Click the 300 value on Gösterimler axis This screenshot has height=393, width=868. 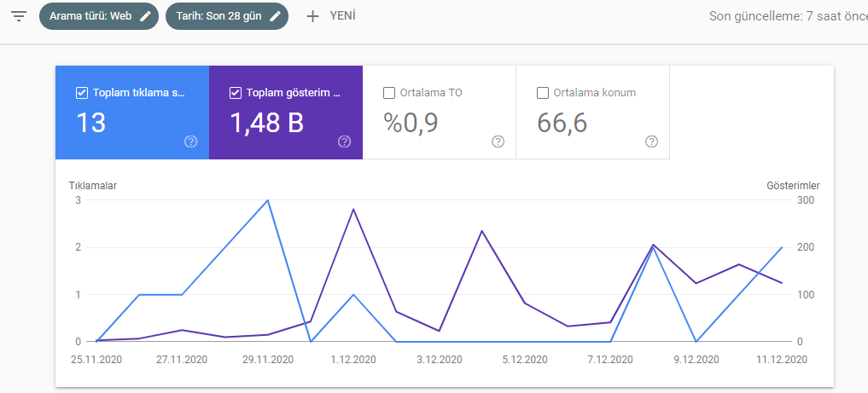click(806, 200)
